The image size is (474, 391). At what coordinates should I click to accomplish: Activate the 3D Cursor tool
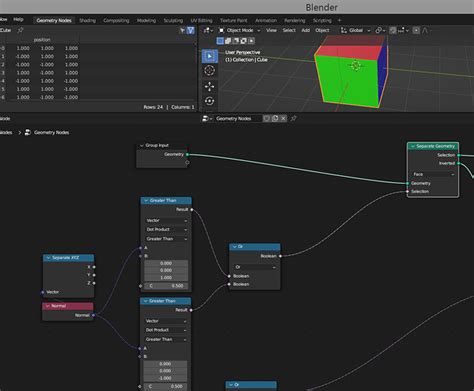[x=210, y=71]
